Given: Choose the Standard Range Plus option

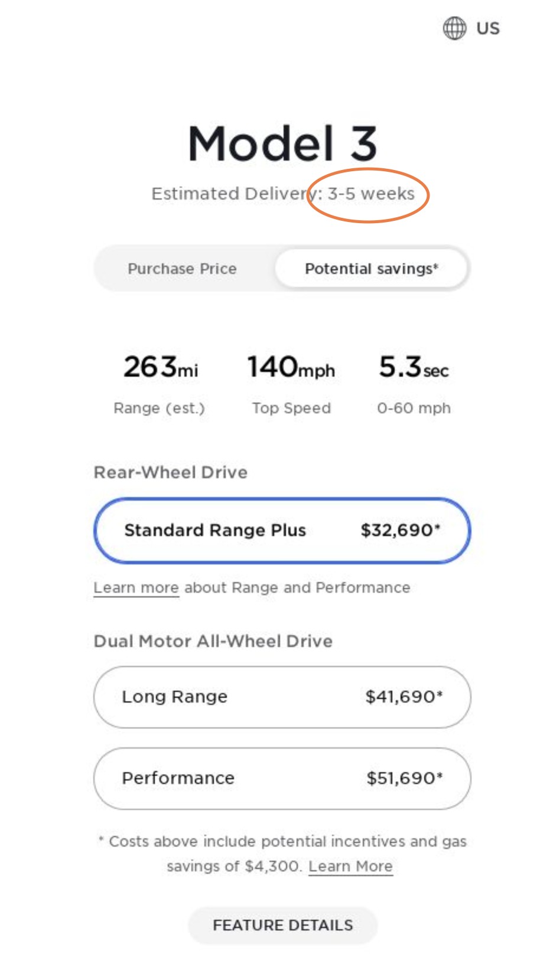Looking at the screenshot, I should [282, 530].
